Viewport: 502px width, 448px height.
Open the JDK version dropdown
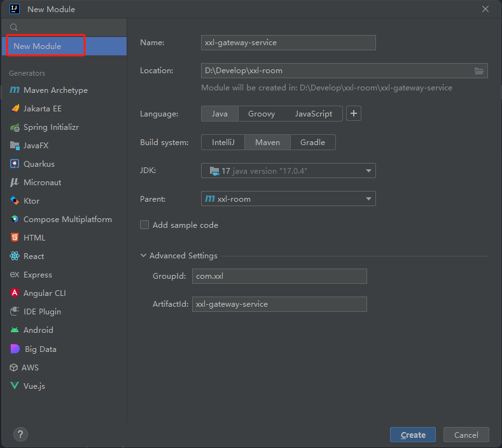[x=288, y=171]
